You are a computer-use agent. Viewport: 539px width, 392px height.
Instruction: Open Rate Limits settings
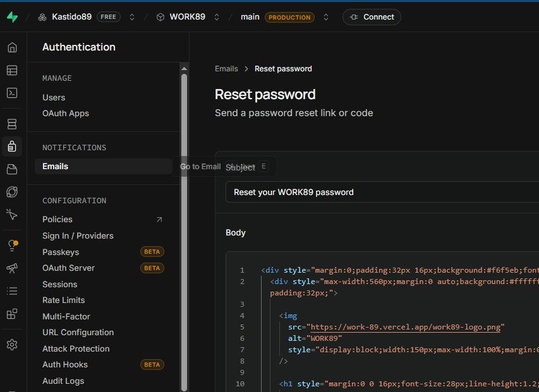(64, 300)
